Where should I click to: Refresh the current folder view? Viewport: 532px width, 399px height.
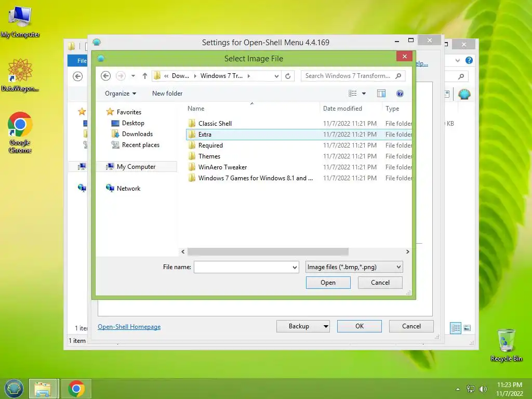tap(288, 76)
